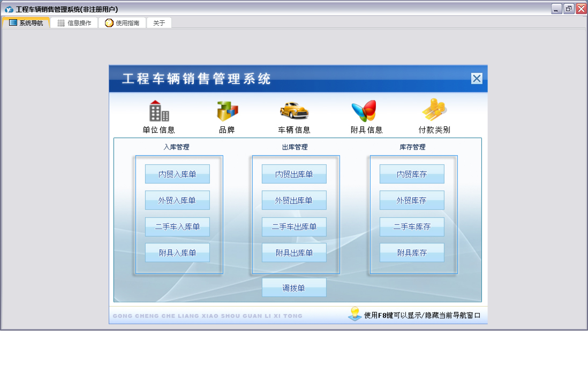Open 附具入库单
Screen dimensions: 588x383
pos(177,252)
